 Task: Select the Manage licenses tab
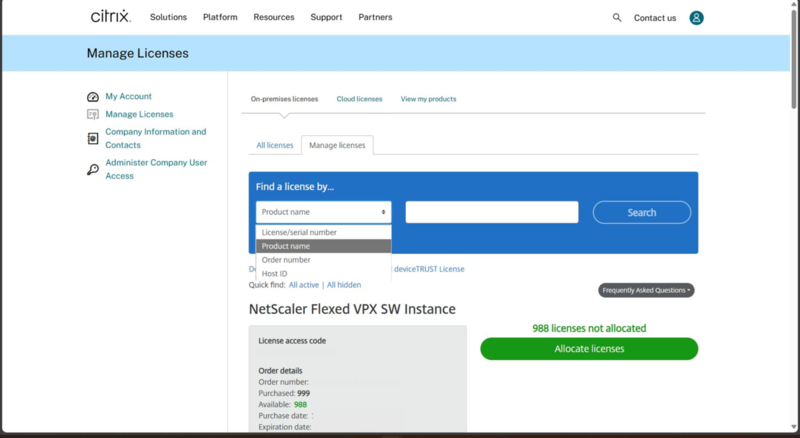click(x=337, y=145)
